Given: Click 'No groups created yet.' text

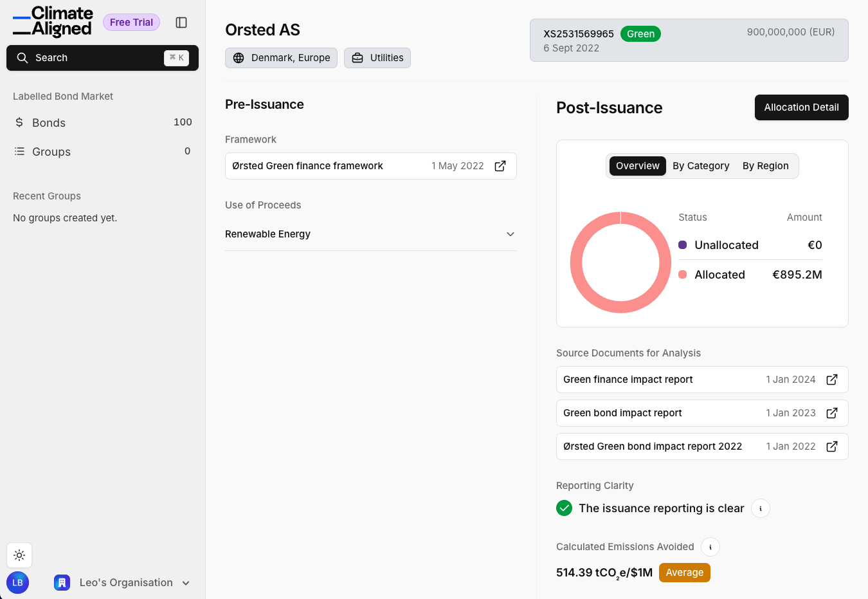Looking at the screenshot, I should (x=65, y=218).
